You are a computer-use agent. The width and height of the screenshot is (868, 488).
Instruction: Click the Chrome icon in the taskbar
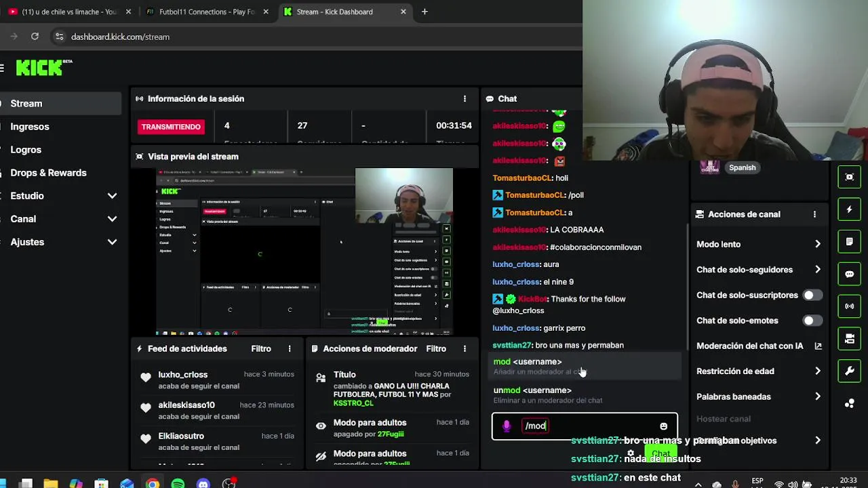153,484
